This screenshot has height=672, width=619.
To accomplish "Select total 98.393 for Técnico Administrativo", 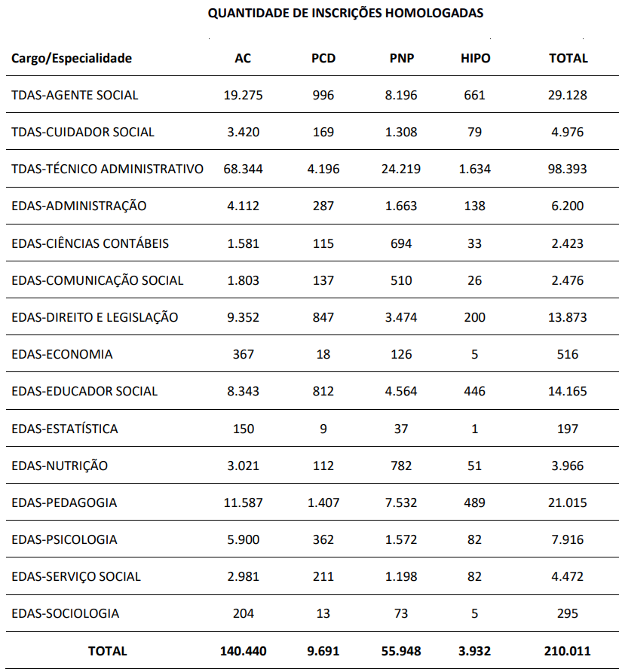I will click(x=567, y=169).
